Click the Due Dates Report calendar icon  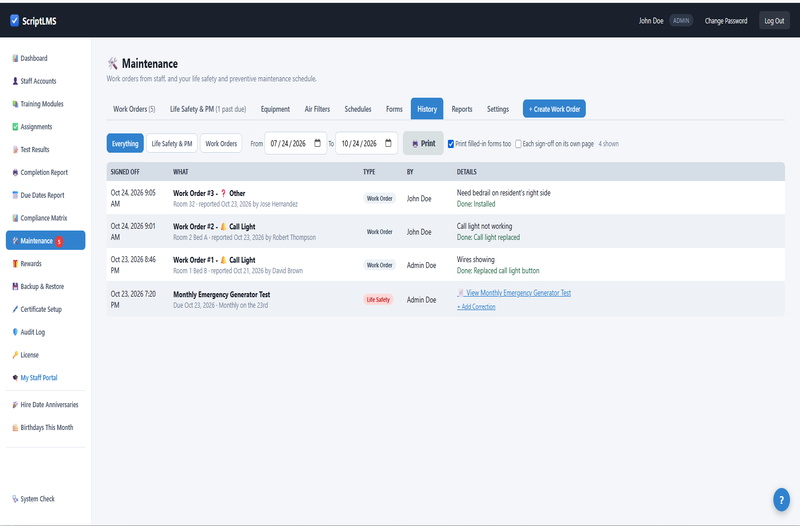(15, 195)
